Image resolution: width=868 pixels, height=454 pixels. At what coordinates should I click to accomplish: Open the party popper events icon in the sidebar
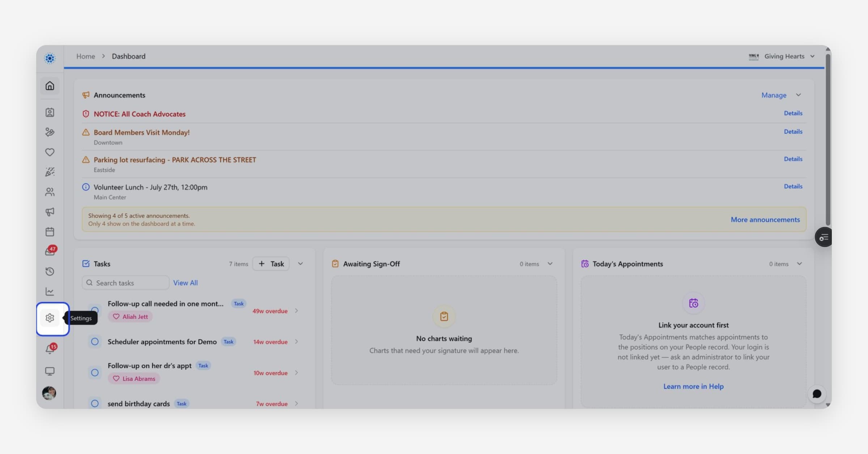(x=50, y=172)
